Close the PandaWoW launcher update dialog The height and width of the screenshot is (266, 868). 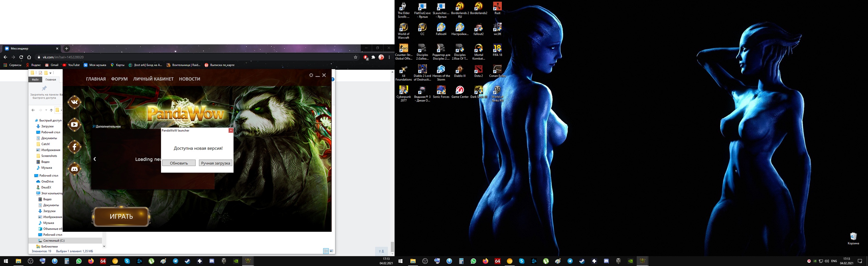231,130
